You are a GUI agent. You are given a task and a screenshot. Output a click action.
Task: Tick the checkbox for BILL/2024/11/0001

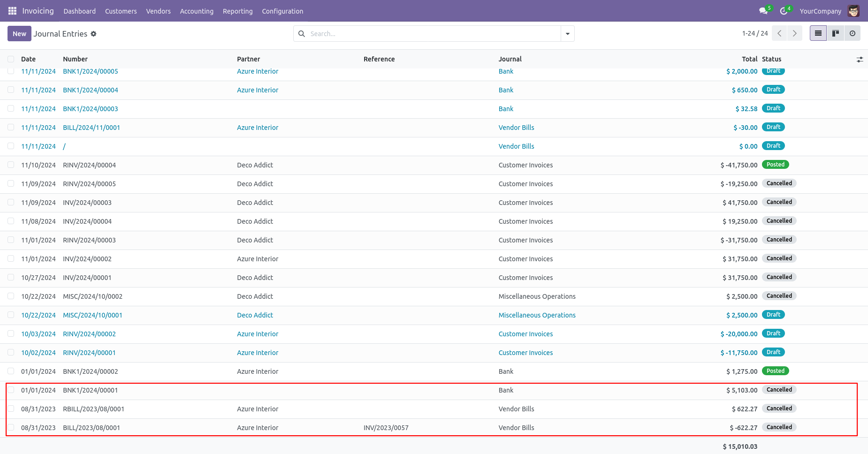pyautogui.click(x=11, y=127)
